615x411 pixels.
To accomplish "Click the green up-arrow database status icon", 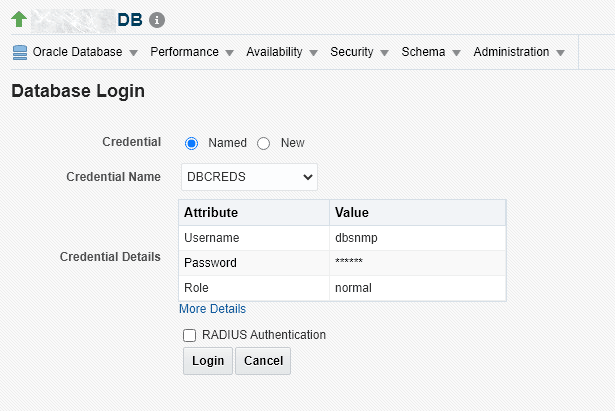I will point(19,19).
